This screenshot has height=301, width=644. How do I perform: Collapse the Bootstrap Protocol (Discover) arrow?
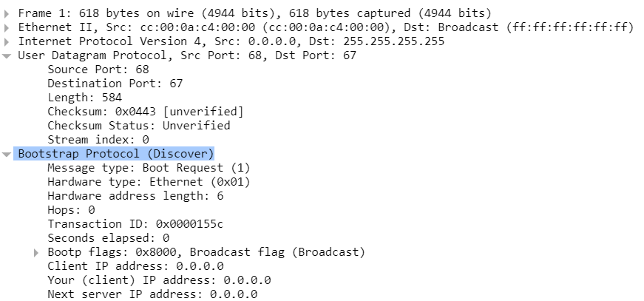7,155
